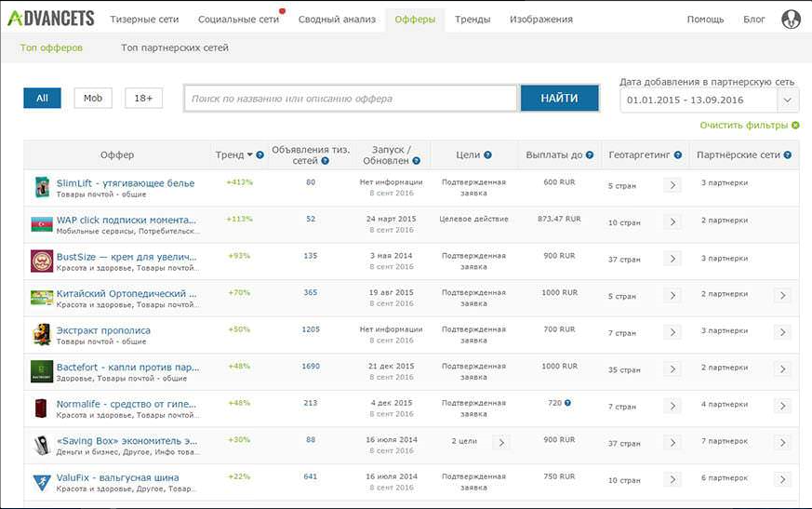Open Тренды menu
The image size is (812, 509).
473,20
